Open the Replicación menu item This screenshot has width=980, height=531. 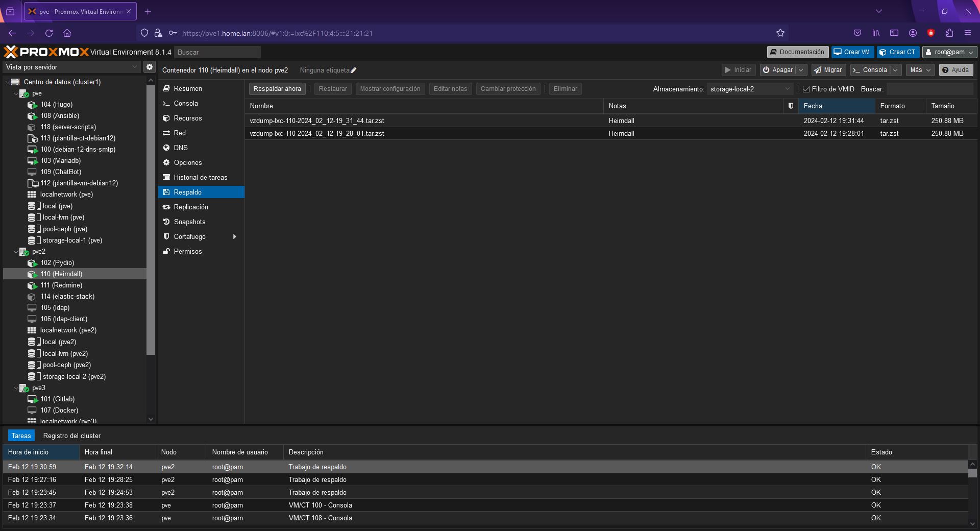(201, 207)
